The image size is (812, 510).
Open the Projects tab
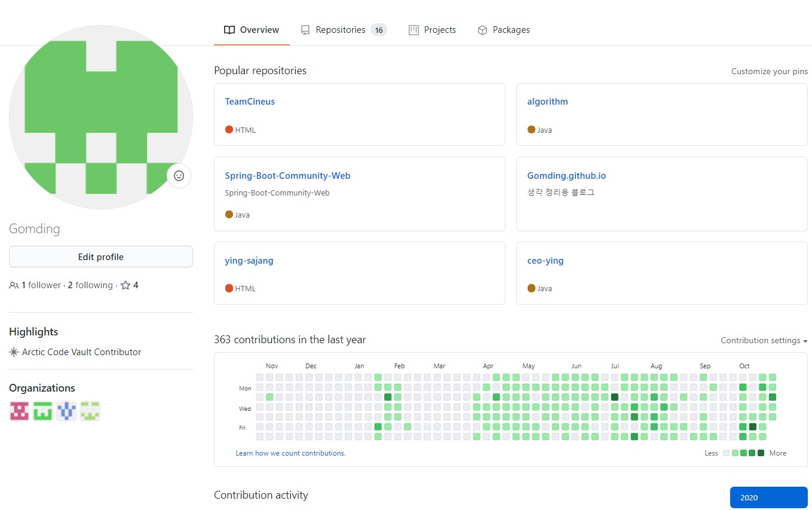point(432,30)
